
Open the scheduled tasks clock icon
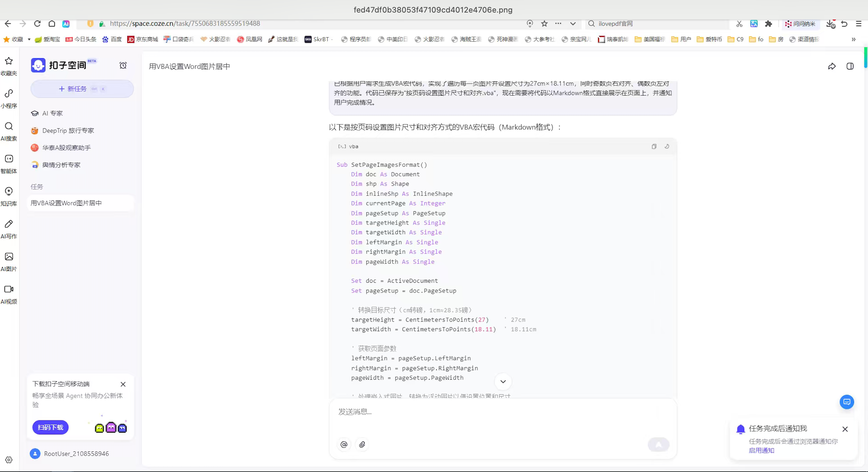click(123, 66)
